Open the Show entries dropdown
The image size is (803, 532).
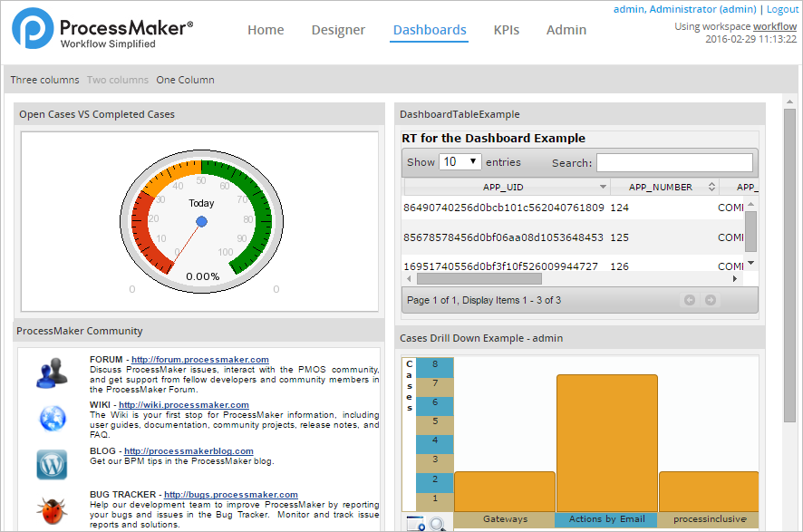pyautogui.click(x=460, y=162)
